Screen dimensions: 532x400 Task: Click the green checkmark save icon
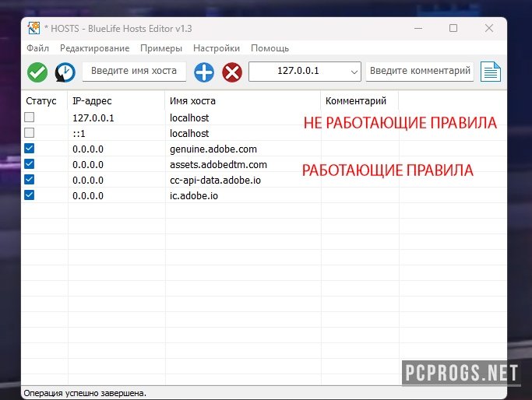point(37,72)
